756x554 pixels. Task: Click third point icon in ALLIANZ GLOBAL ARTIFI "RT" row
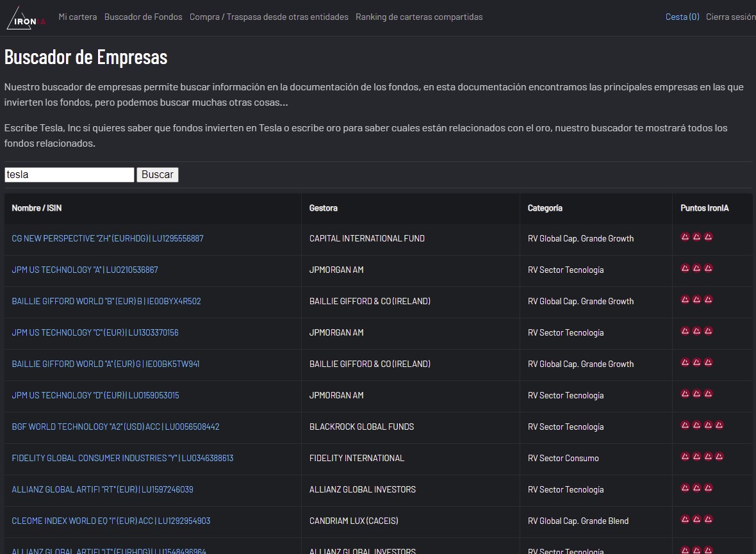[708, 487]
